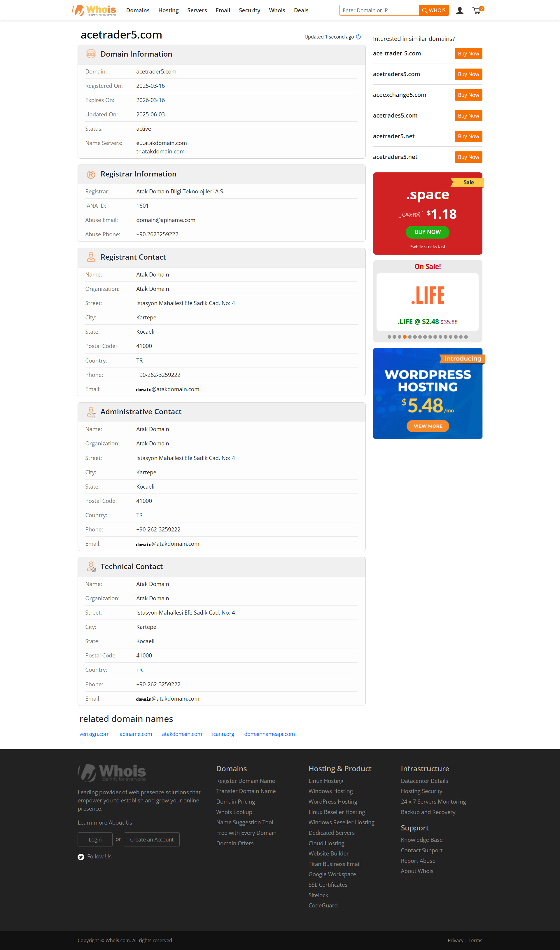Buy acetraders5.net with Buy Now

468,157
